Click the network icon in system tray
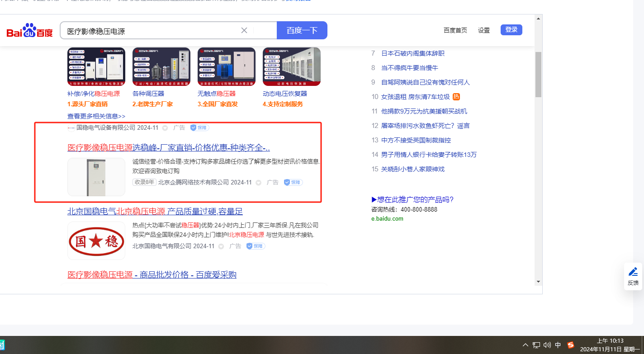 tap(536, 345)
